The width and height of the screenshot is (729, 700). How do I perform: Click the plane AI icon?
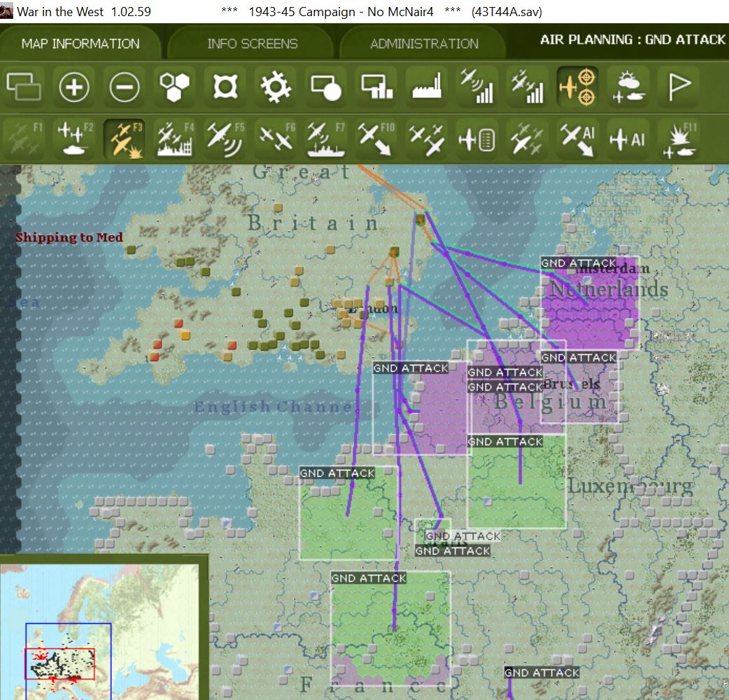pos(628,139)
